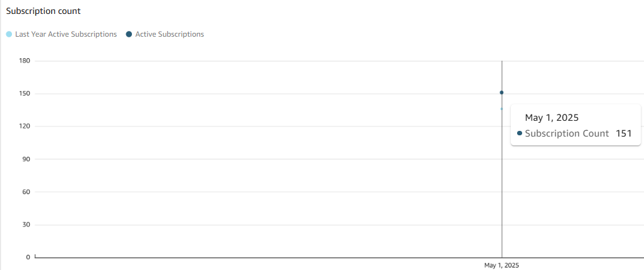Click the May 1, 2025 x-axis label

click(x=501, y=266)
